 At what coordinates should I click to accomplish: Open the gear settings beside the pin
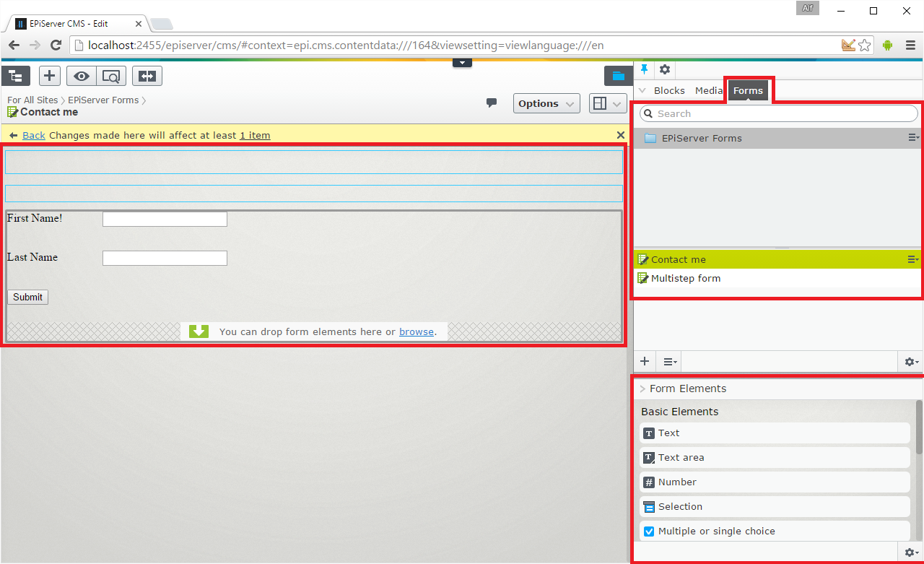coord(665,69)
